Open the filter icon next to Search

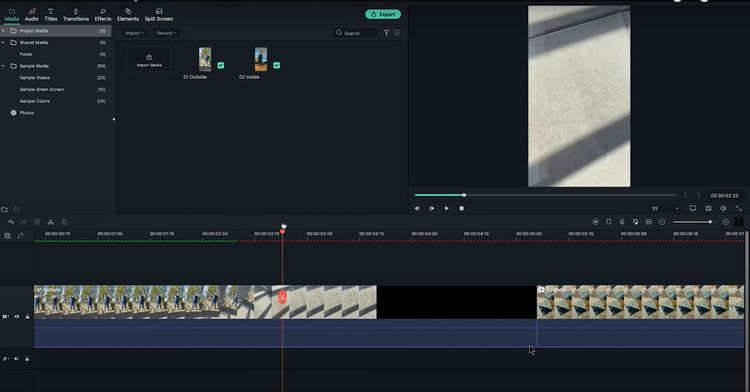coord(386,33)
